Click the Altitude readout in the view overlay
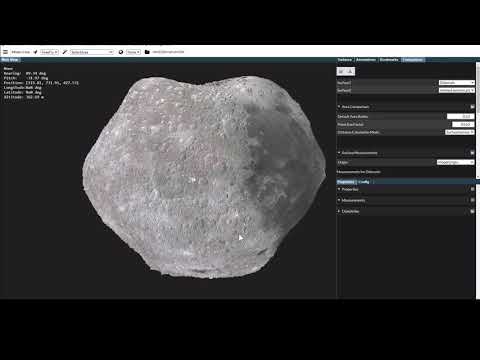 [24, 97]
